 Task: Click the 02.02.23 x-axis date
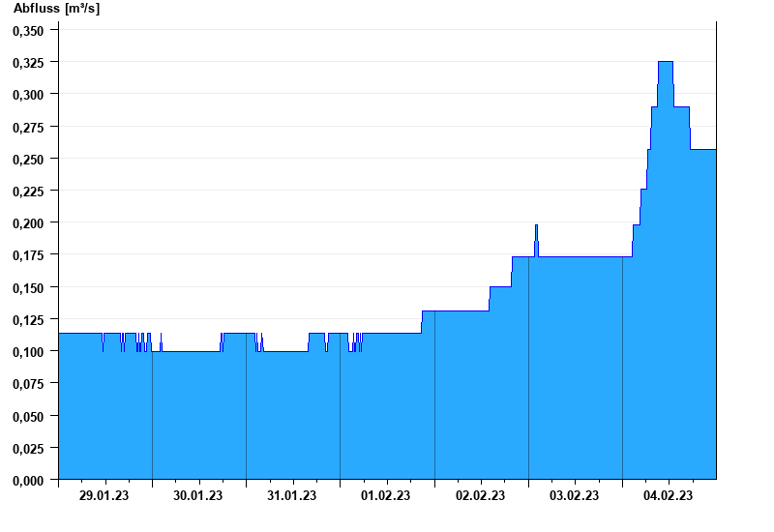tap(480, 496)
